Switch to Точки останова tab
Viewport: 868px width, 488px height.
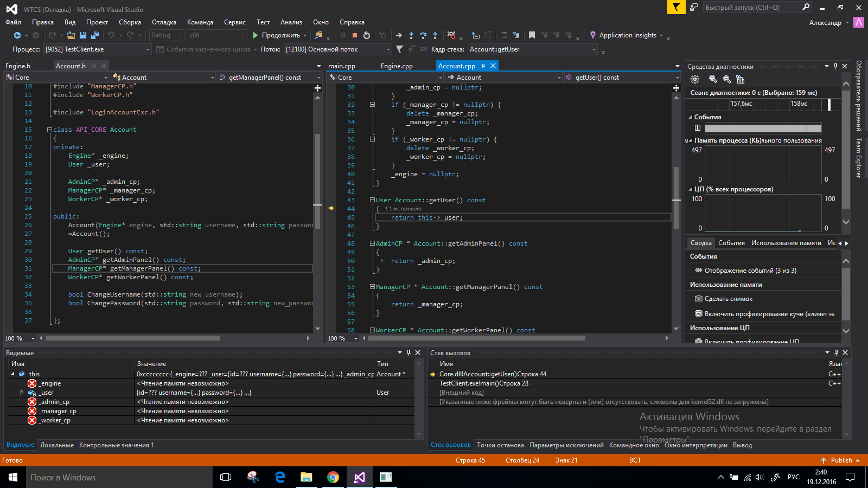(500, 445)
